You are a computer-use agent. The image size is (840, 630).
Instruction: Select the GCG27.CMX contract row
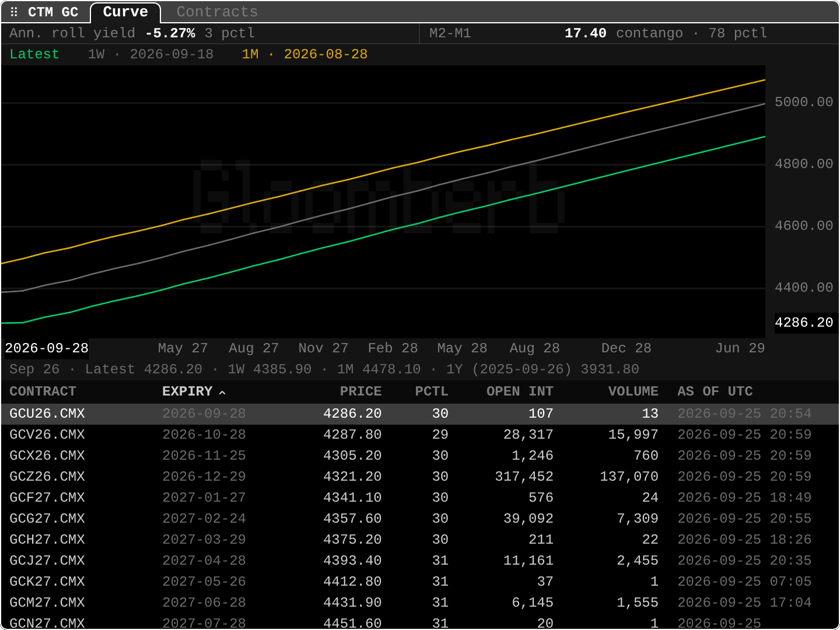pos(420,519)
